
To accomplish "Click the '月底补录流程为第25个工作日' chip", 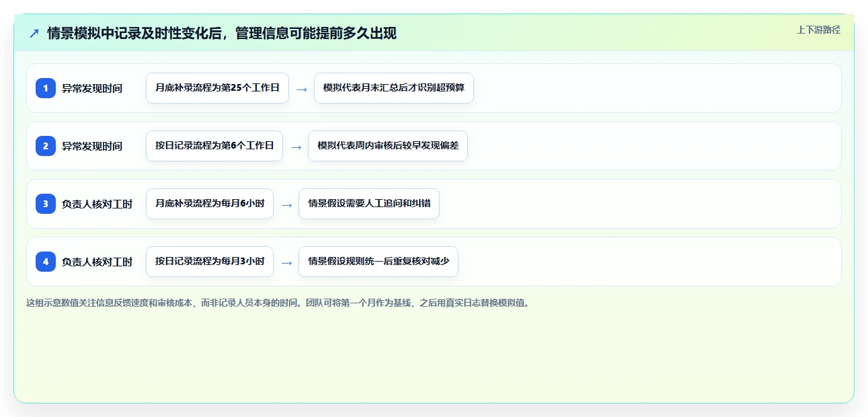I will tap(217, 88).
